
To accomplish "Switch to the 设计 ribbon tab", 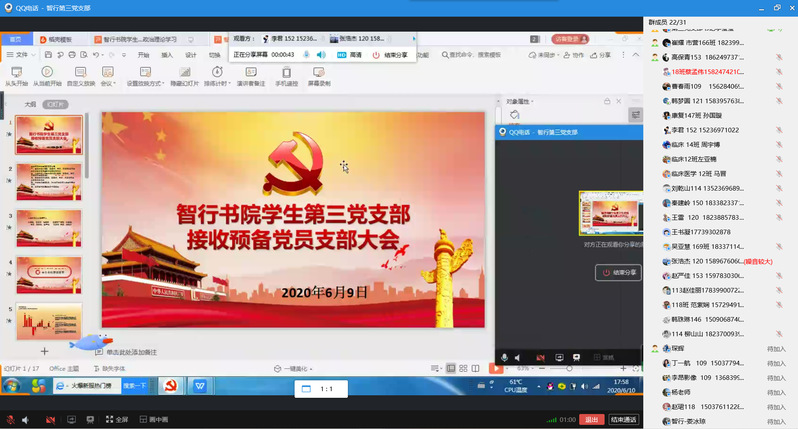I will click(191, 55).
